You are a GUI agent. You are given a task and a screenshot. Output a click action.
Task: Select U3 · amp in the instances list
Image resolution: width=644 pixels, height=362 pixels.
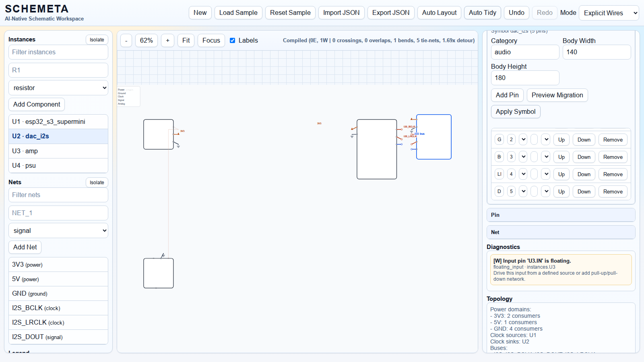click(x=58, y=151)
